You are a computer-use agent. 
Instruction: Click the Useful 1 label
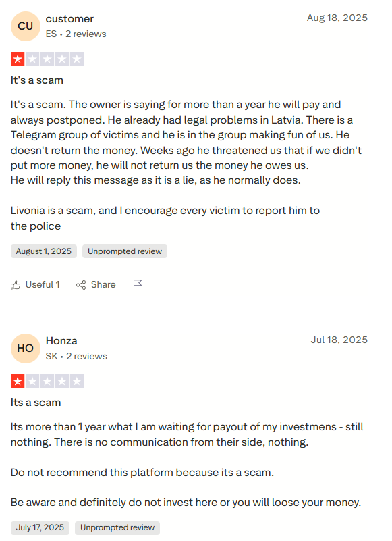pos(43,284)
